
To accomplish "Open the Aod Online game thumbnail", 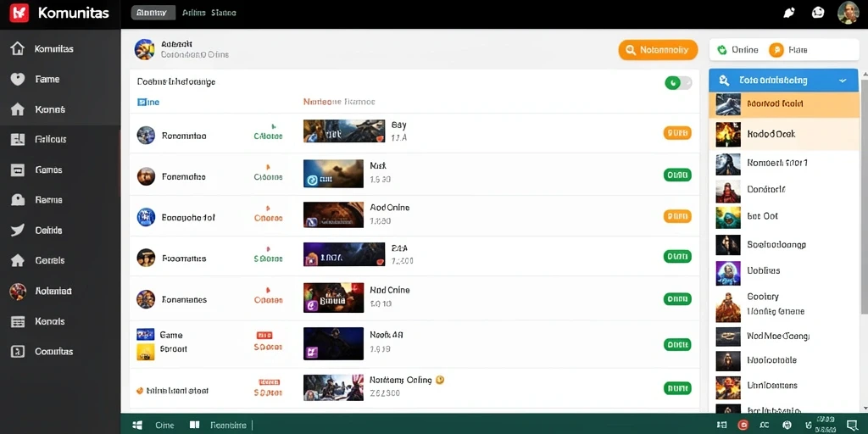I will (333, 214).
